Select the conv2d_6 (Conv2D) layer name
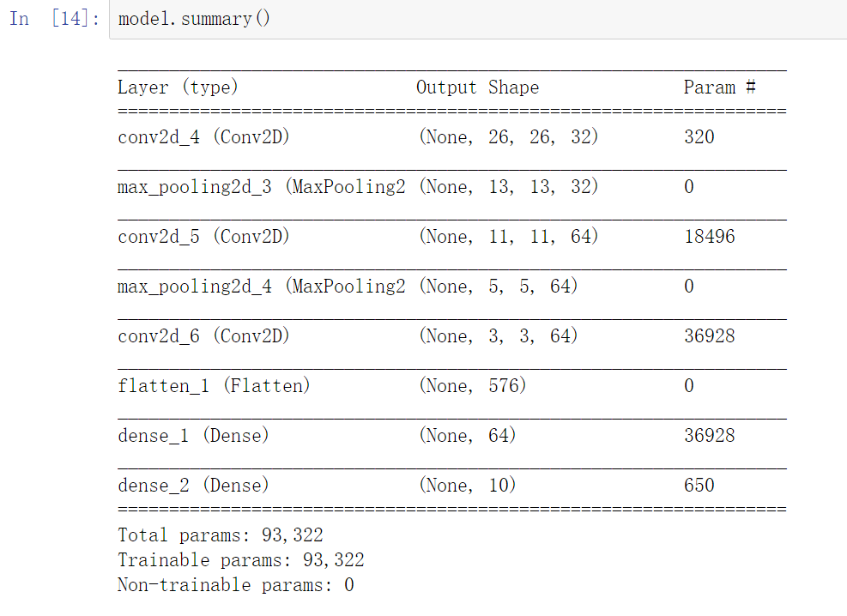This screenshot has width=847, height=616. [203, 336]
